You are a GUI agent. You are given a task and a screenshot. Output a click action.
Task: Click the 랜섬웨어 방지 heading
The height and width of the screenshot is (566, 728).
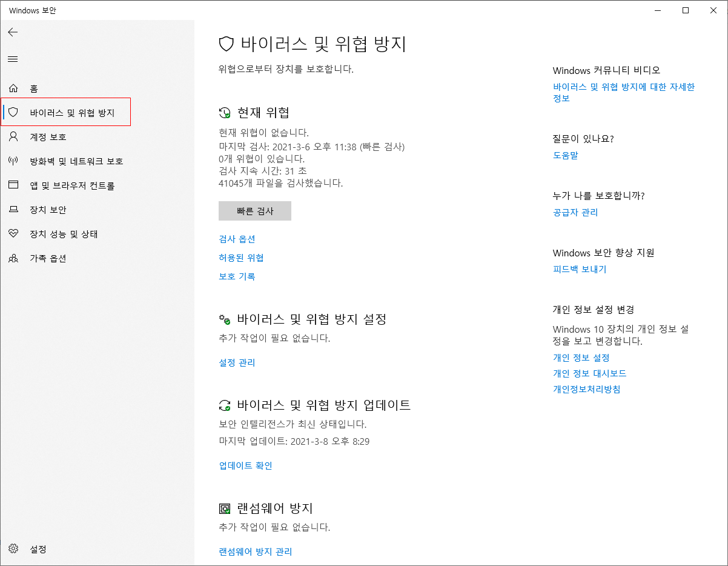(x=275, y=508)
